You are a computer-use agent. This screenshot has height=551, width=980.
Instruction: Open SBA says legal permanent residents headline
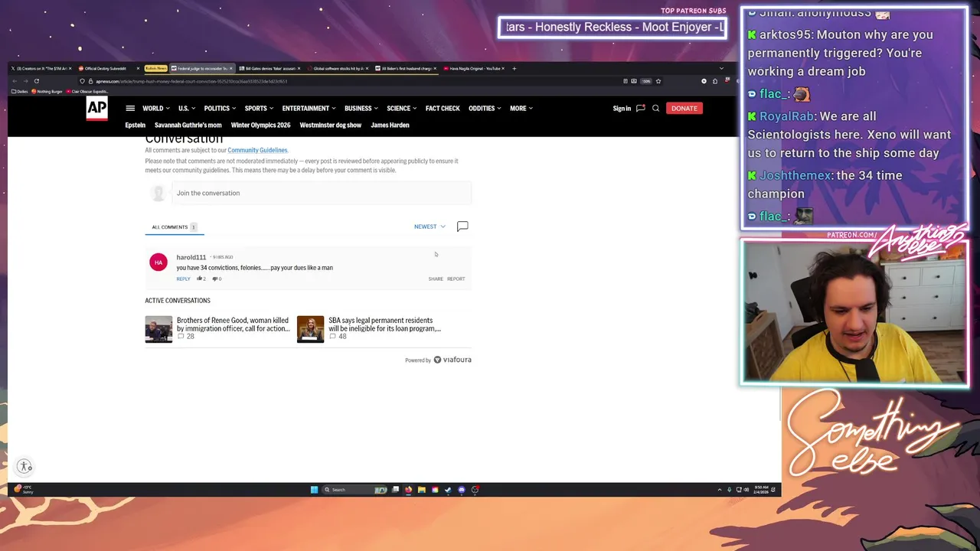click(384, 324)
